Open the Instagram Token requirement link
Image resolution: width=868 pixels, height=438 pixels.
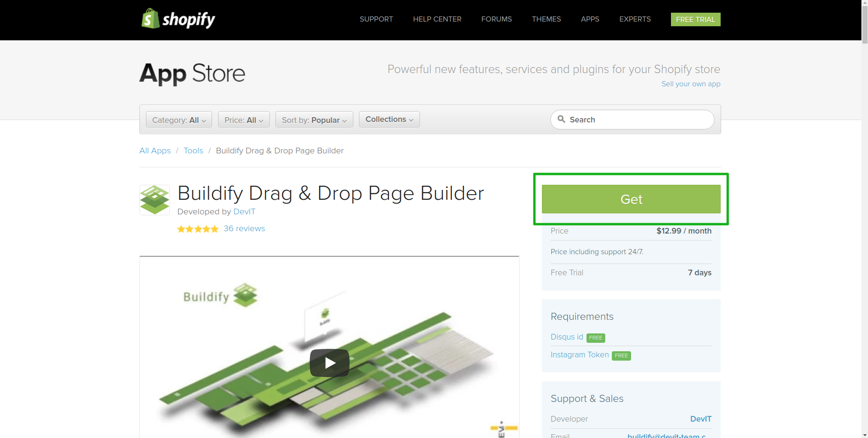point(579,355)
